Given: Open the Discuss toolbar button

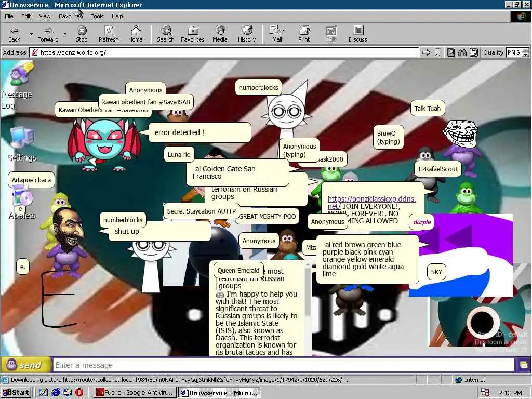Looking at the screenshot, I should 357,34.
